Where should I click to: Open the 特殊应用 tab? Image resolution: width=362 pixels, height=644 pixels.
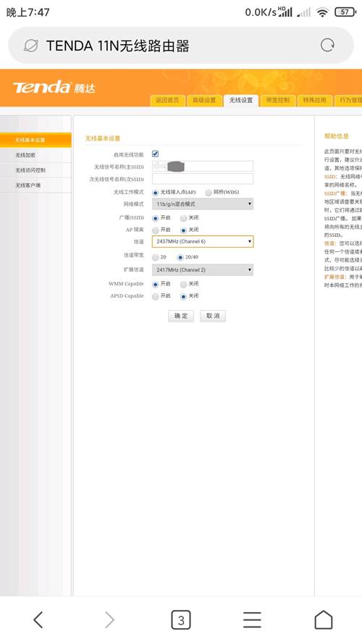point(314,100)
